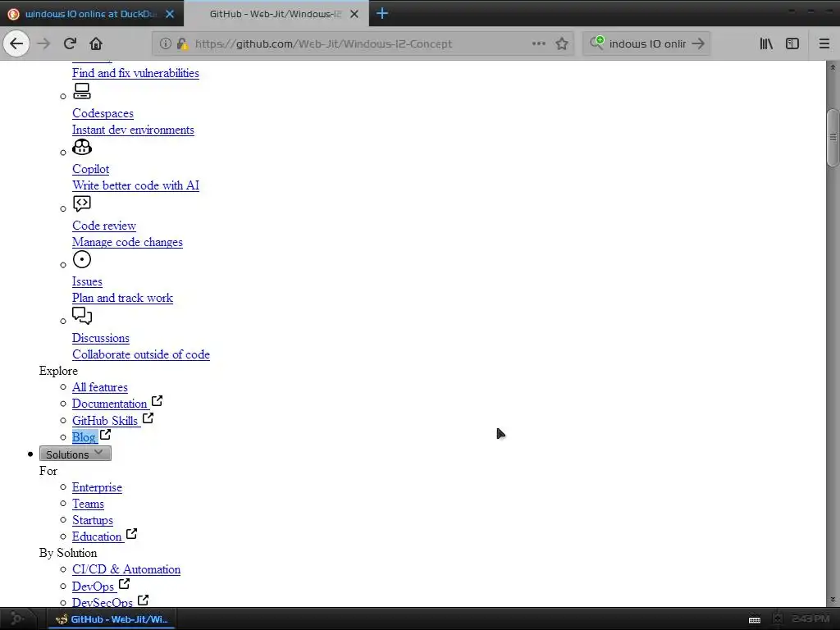The image size is (840, 630).
Task: Open the library bookmarks icon
Action: click(767, 43)
